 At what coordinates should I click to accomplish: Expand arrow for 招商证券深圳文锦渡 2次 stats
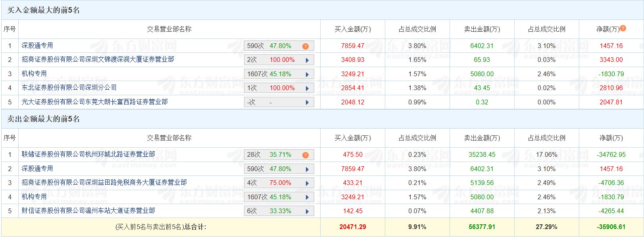pyautogui.click(x=307, y=60)
